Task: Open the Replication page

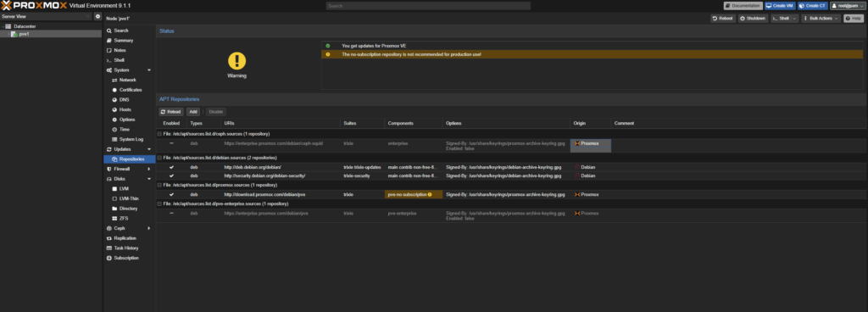Action: click(125, 238)
